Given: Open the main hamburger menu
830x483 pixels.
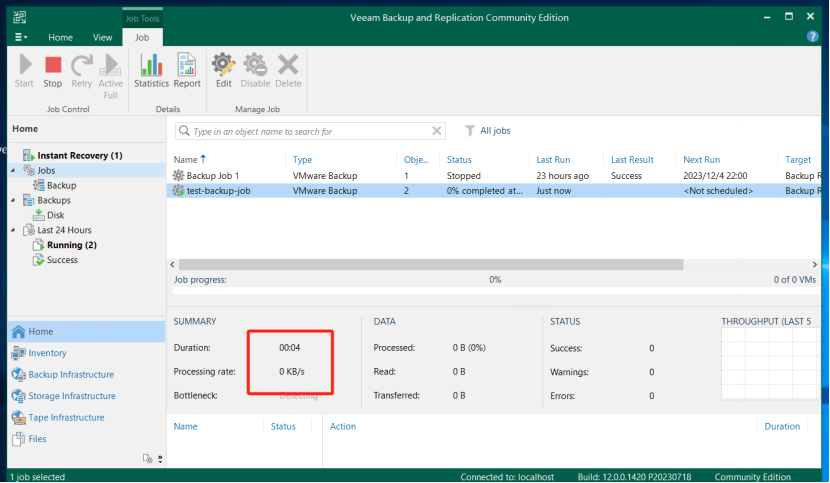Looking at the screenshot, I should coord(21,37).
